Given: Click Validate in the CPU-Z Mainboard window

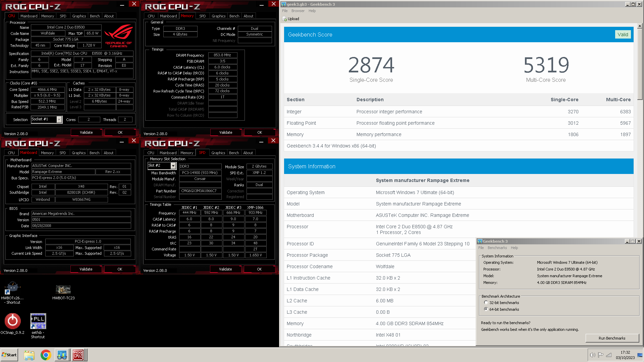Looking at the screenshot, I should tap(86, 269).
